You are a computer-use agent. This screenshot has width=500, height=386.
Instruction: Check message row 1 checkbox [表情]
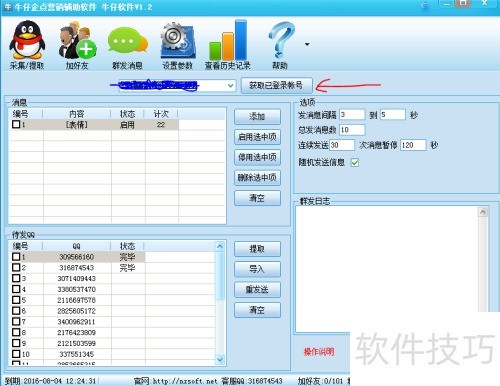click(16, 124)
